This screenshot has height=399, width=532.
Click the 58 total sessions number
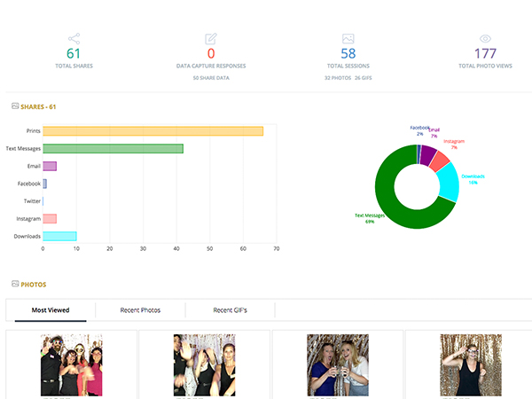point(348,53)
